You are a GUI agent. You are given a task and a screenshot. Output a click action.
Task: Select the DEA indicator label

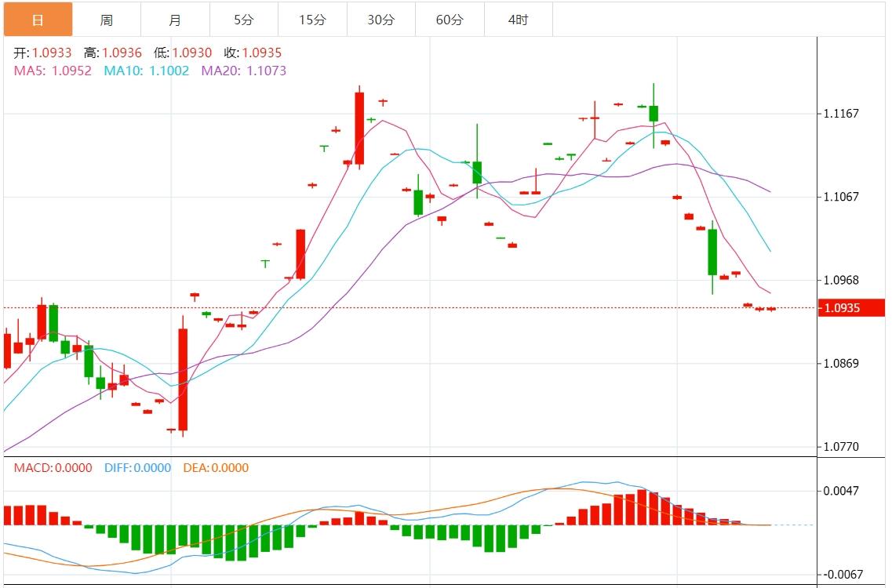216,468
